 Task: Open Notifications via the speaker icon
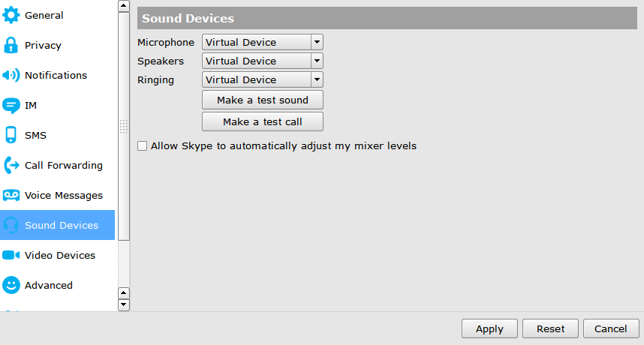pyautogui.click(x=11, y=75)
